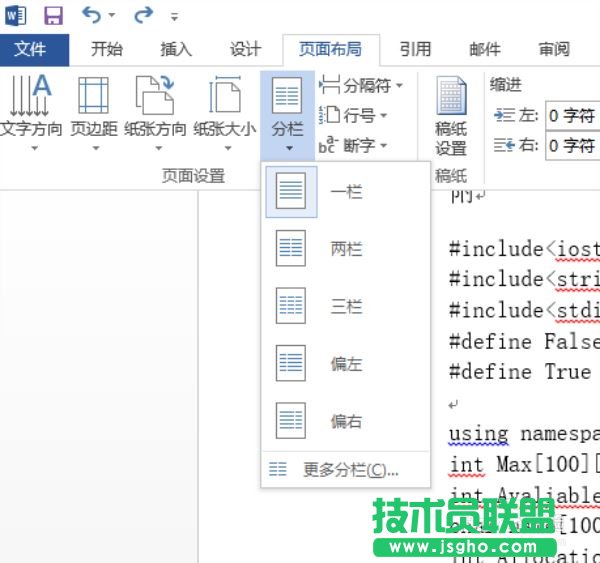Click the right indent 右 input field
600x563 pixels.
point(573,146)
